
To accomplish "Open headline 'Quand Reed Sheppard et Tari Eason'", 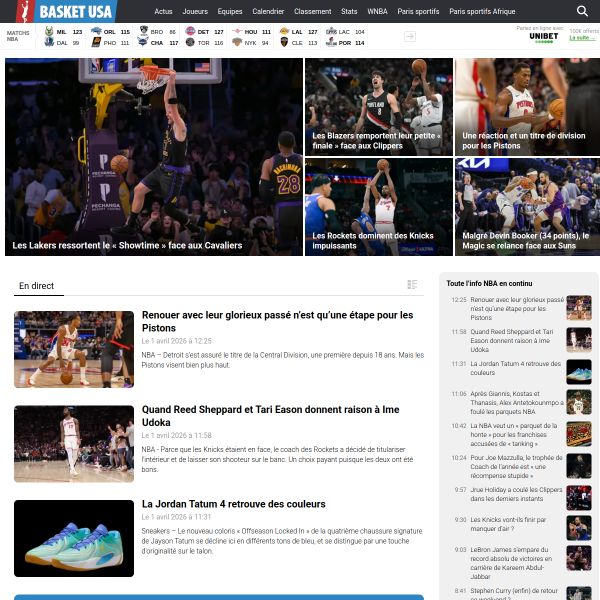I will 271,416.
